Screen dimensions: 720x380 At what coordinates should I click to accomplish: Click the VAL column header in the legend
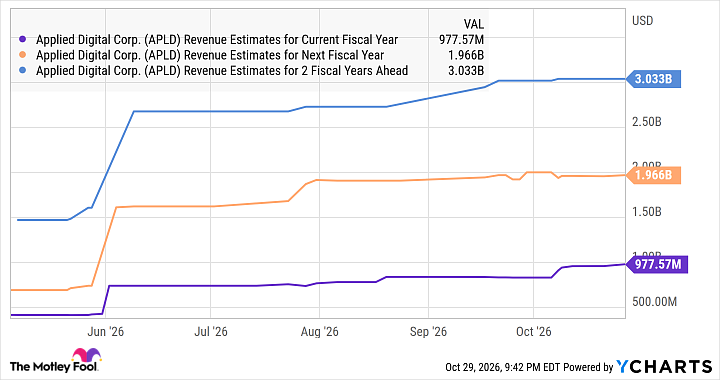pyautogui.click(x=473, y=24)
